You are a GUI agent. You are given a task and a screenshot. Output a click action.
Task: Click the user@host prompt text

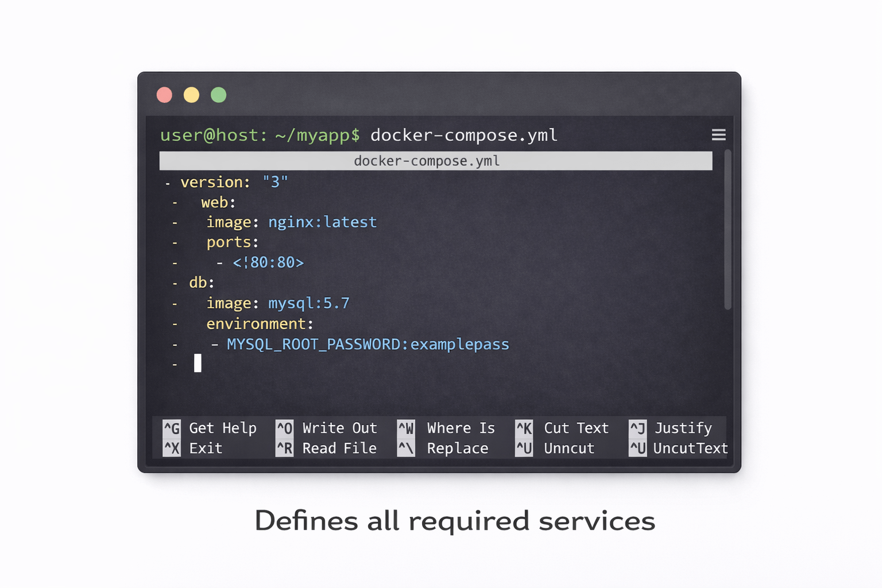coord(260,135)
